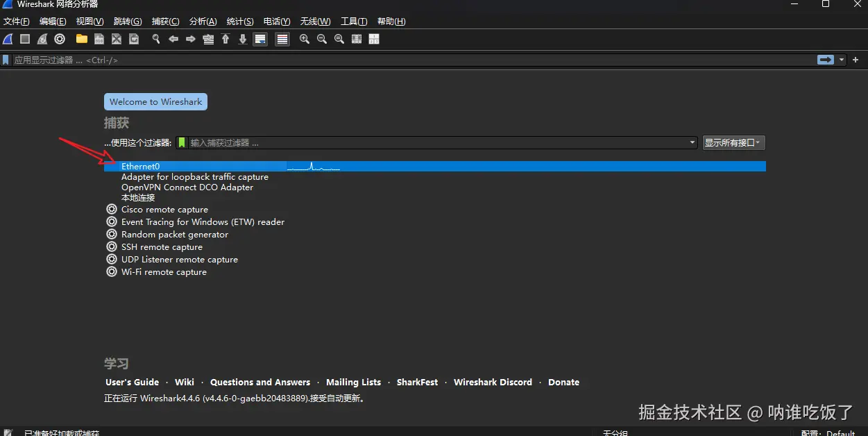
Task: Open the 工具(T) menu
Action: [354, 22]
